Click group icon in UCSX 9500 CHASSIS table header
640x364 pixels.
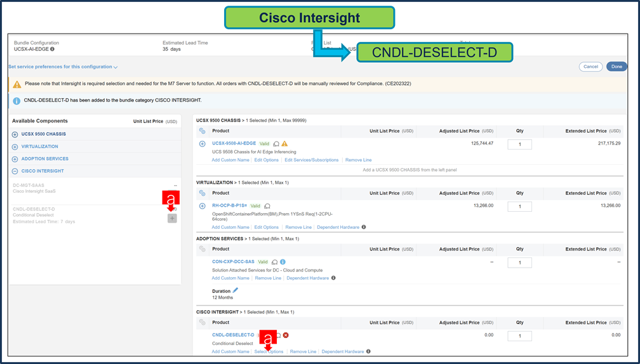point(202,131)
